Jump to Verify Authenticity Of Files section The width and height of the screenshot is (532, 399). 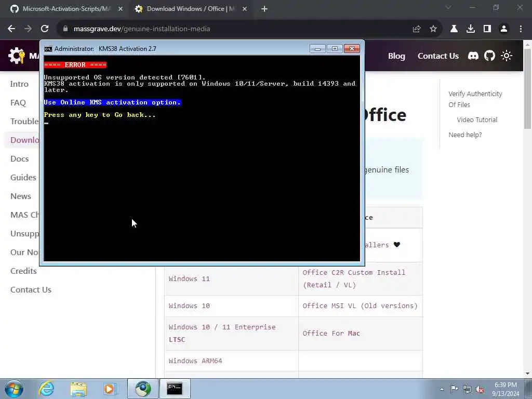click(475, 99)
